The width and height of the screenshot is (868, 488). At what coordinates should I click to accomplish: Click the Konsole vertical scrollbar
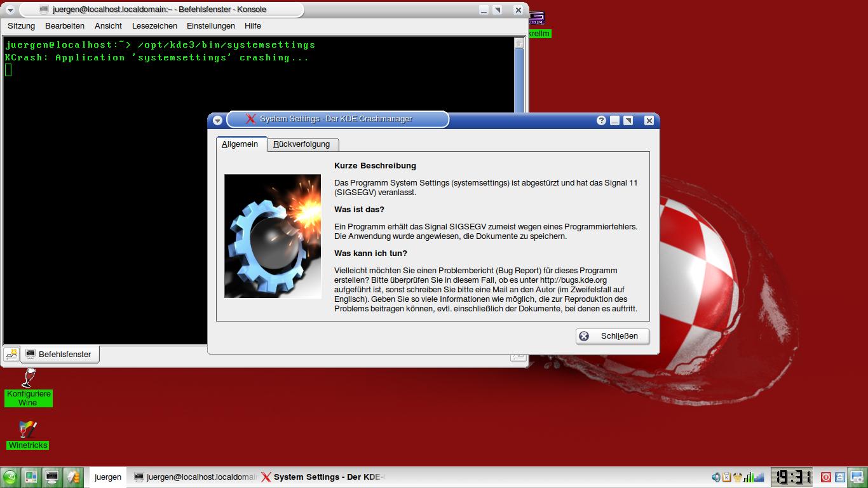coord(519,76)
